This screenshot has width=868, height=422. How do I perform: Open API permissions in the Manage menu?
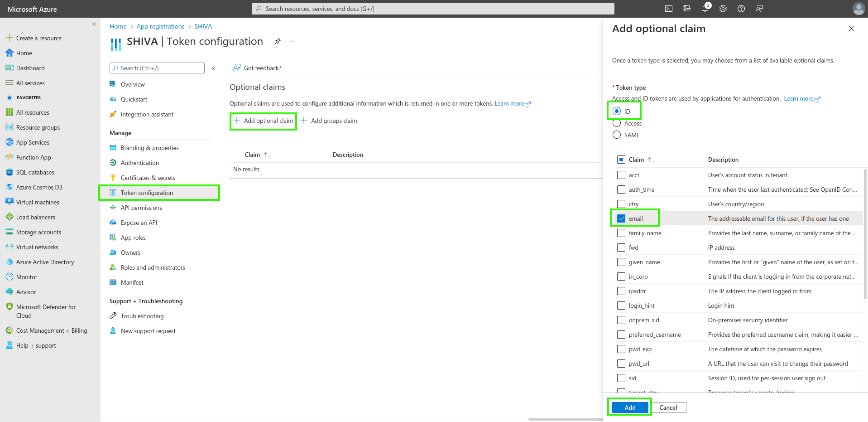coord(141,208)
